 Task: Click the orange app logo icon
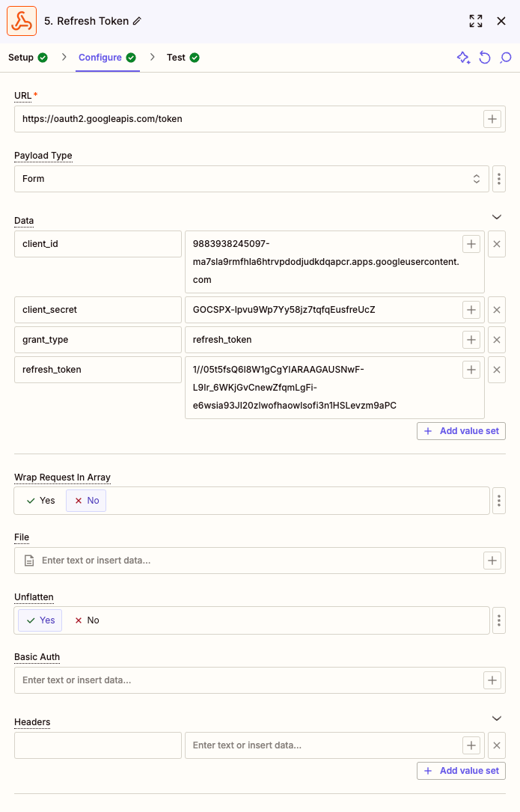22,21
